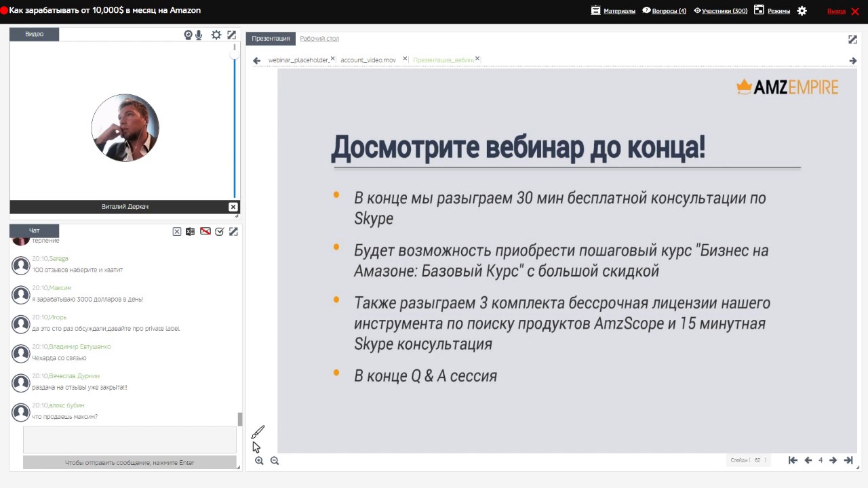Close the account_video.mov tab
Image resolution: width=868 pixels, height=488 pixels.
pyautogui.click(x=406, y=59)
